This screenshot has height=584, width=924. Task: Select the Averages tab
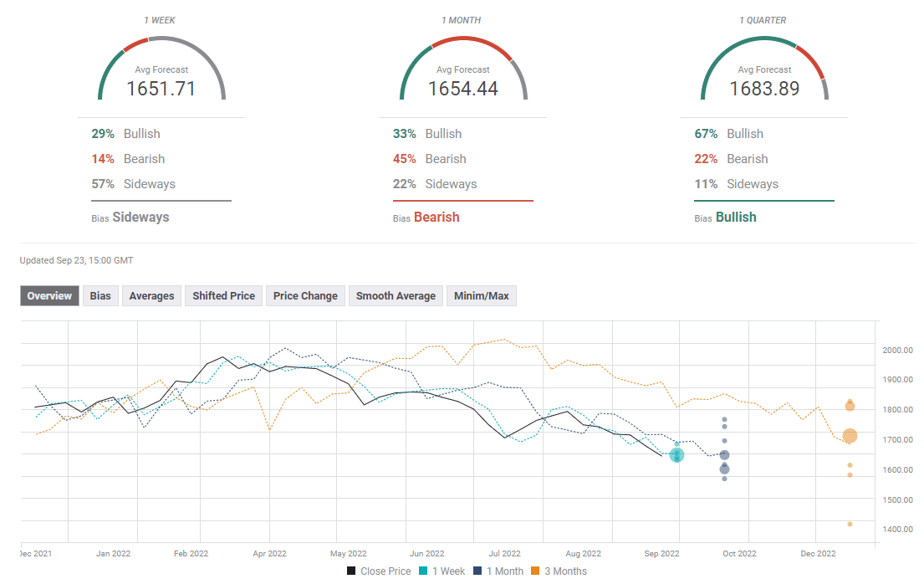coord(151,295)
